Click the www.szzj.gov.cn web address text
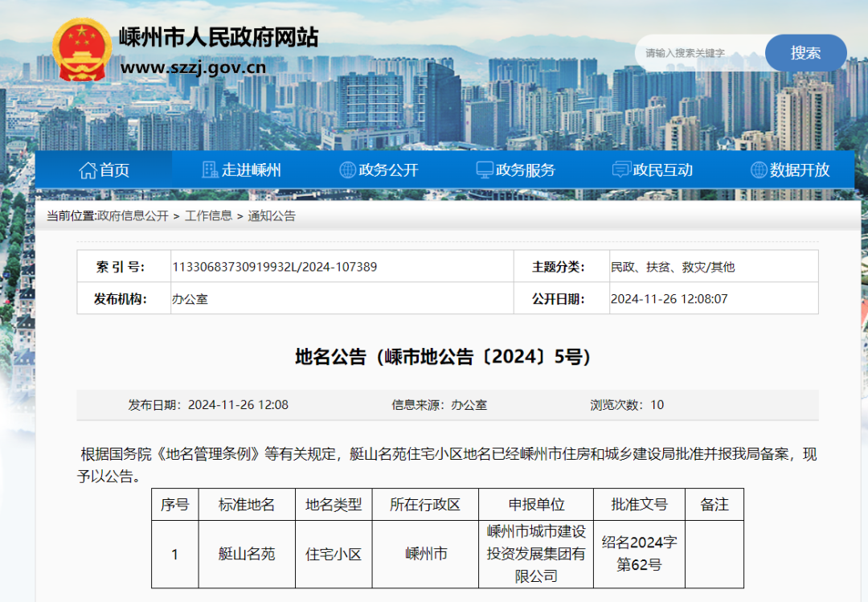This screenshot has width=868, height=602. click(193, 68)
